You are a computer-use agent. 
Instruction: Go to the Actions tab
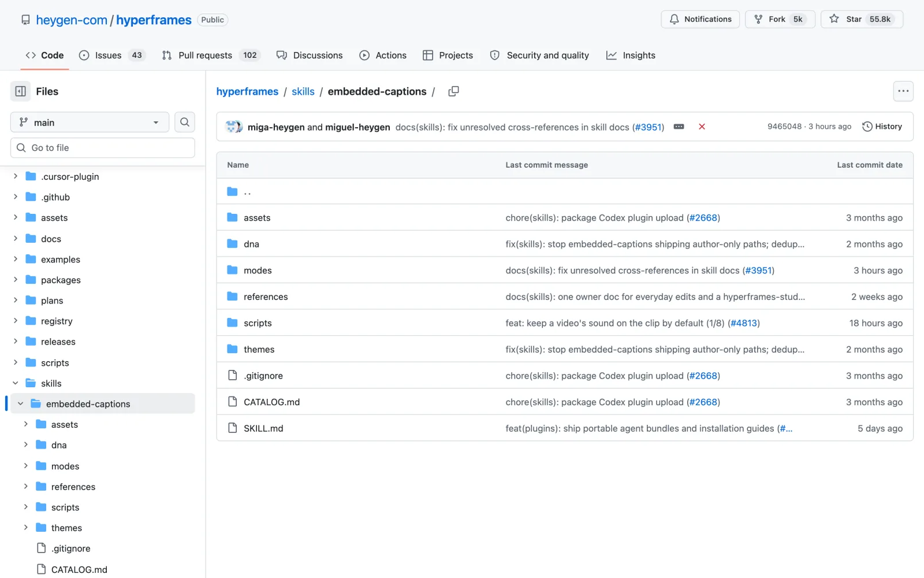coord(383,55)
